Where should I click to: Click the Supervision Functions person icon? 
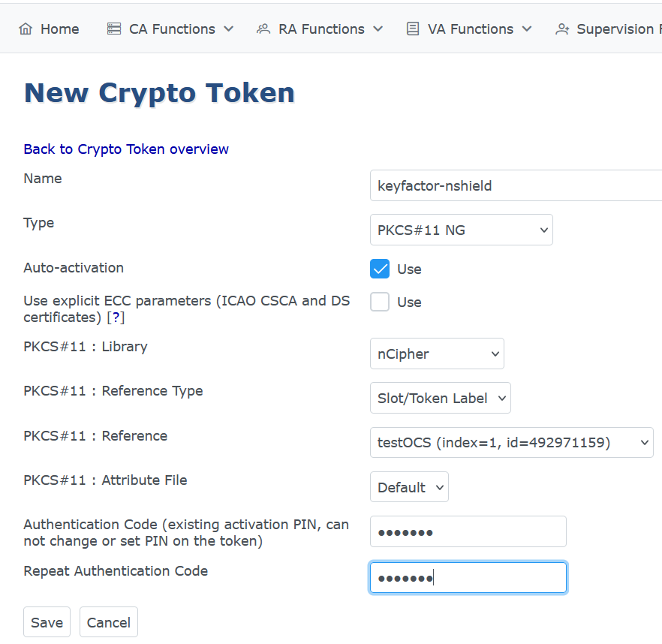(562, 29)
